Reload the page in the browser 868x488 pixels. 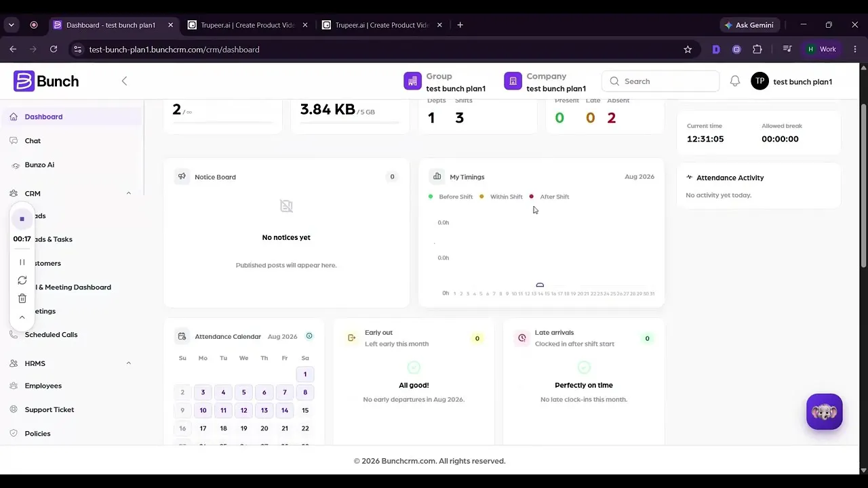coord(54,49)
